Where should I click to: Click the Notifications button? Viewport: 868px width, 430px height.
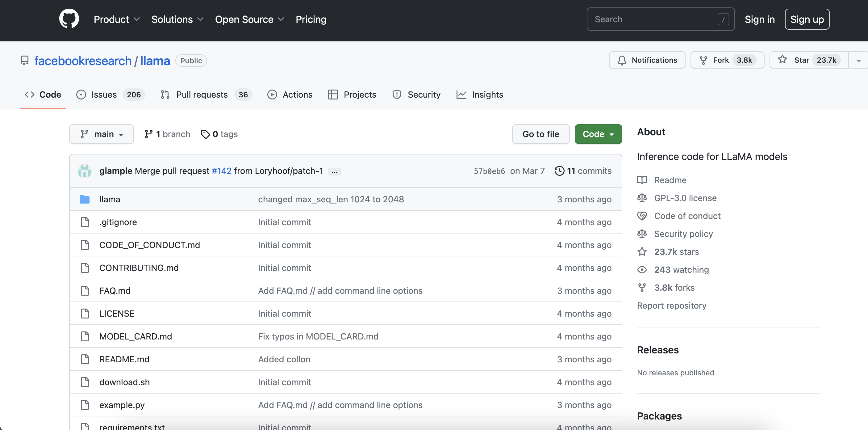click(647, 60)
